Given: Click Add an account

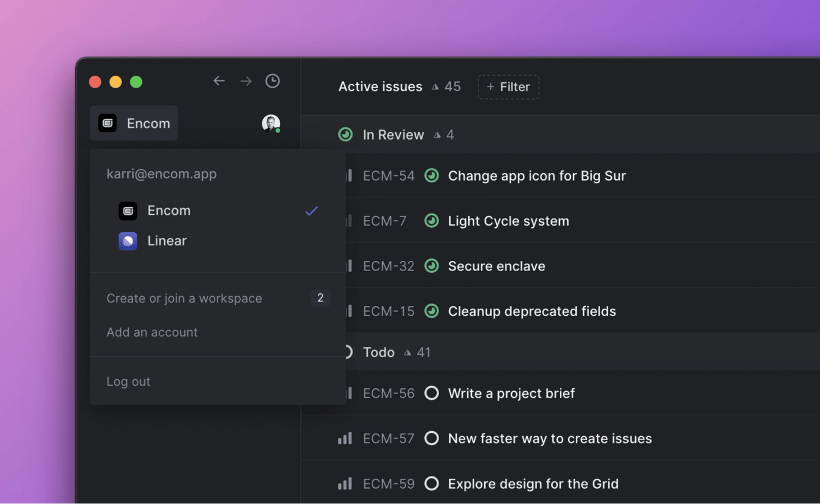Looking at the screenshot, I should (152, 332).
